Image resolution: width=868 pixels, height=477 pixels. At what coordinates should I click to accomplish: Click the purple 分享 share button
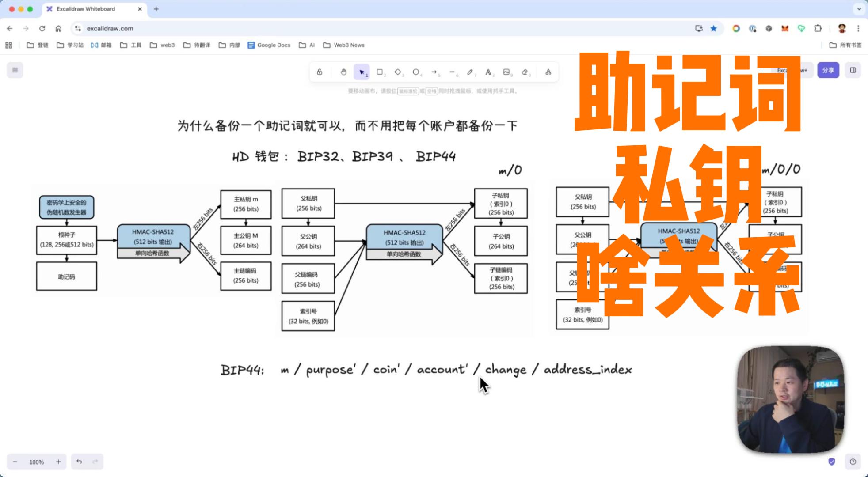pyautogui.click(x=828, y=70)
